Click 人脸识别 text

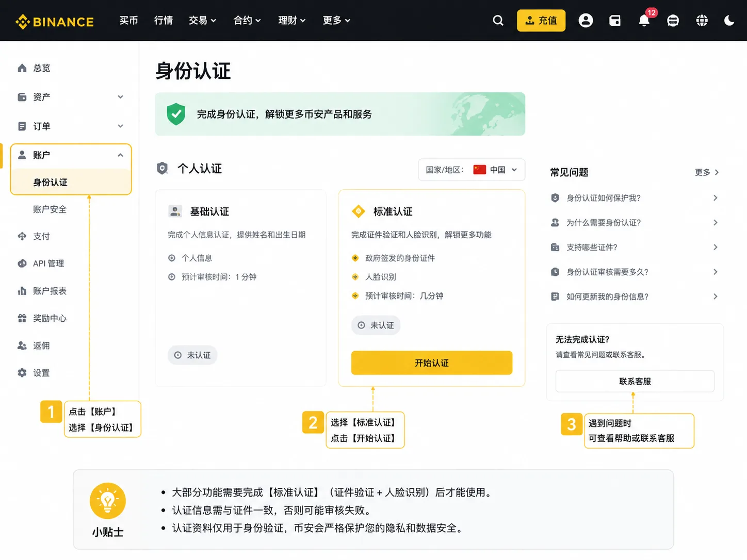(x=381, y=277)
